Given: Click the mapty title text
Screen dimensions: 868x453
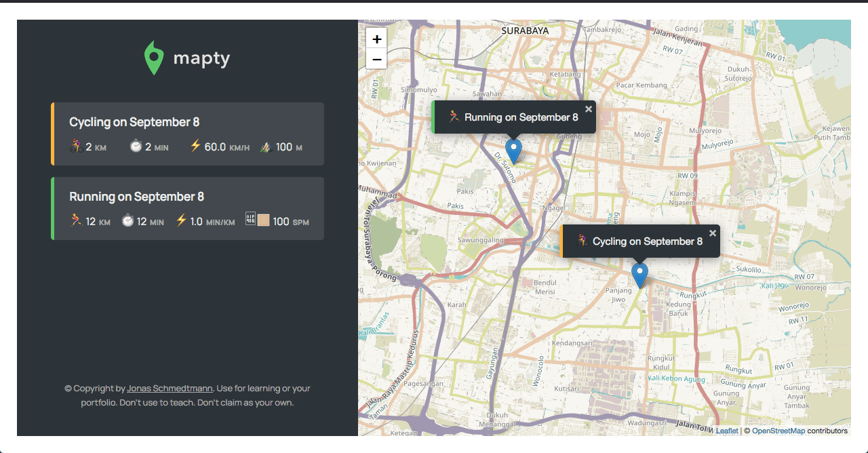Looking at the screenshot, I should (202, 58).
